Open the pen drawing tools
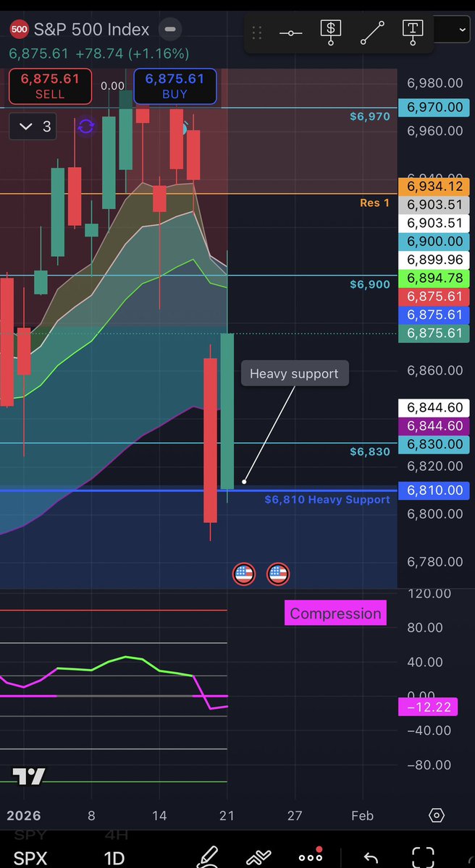475x868 pixels. click(209, 857)
